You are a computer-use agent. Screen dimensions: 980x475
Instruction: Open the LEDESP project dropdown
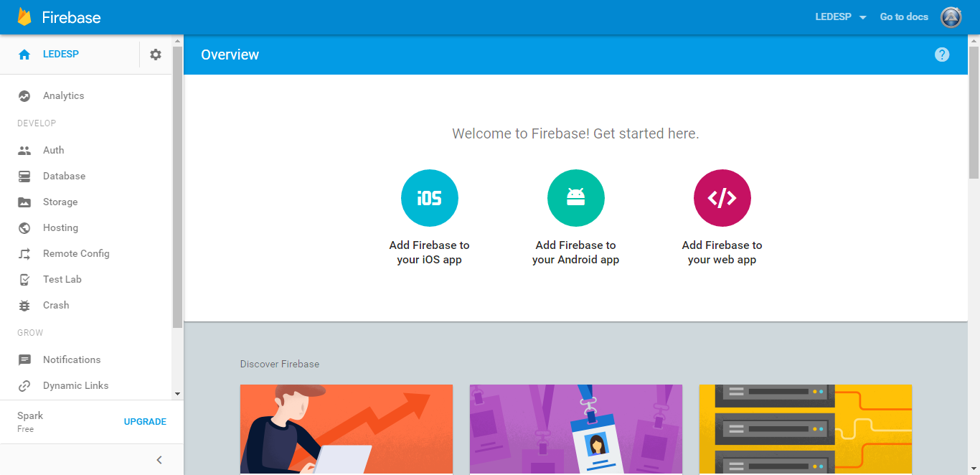tap(841, 17)
